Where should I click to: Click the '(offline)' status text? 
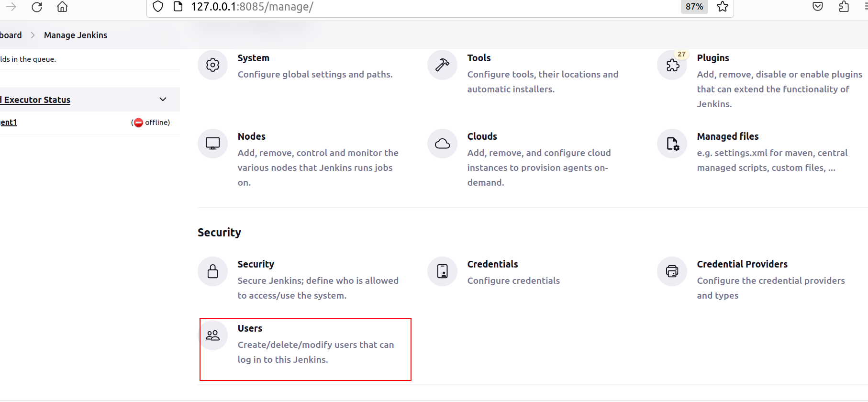pyautogui.click(x=151, y=123)
